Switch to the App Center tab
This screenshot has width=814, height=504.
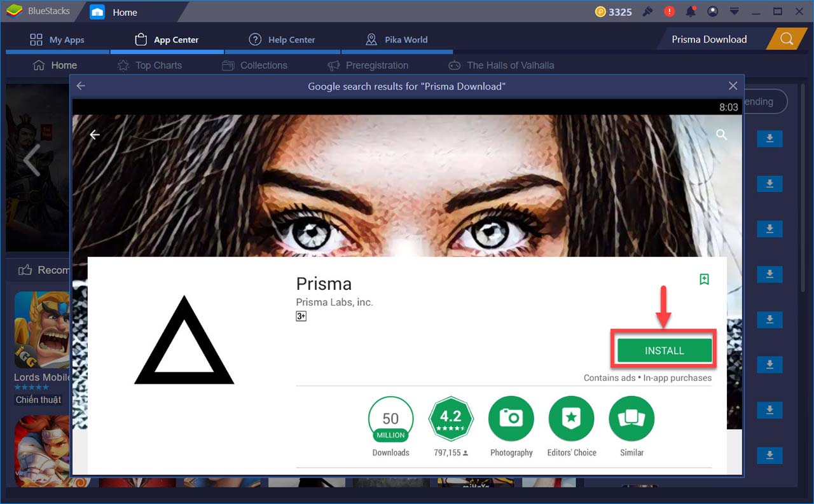point(167,39)
